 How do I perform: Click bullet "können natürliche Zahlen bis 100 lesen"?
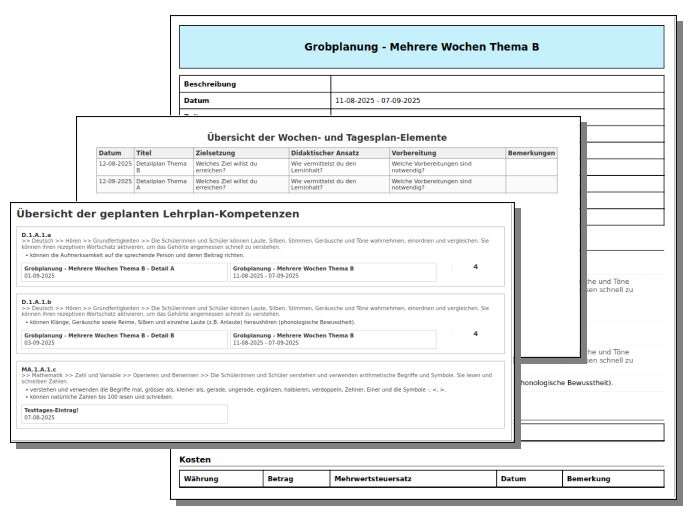pyautogui.click(x=102, y=397)
